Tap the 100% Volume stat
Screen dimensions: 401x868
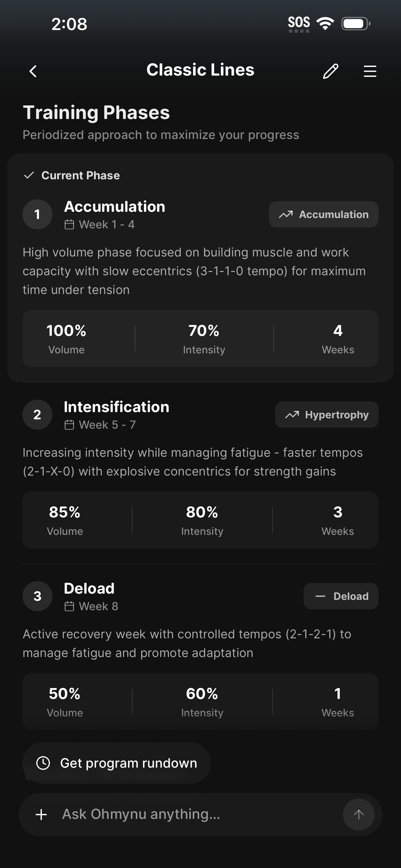tap(66, 338)
